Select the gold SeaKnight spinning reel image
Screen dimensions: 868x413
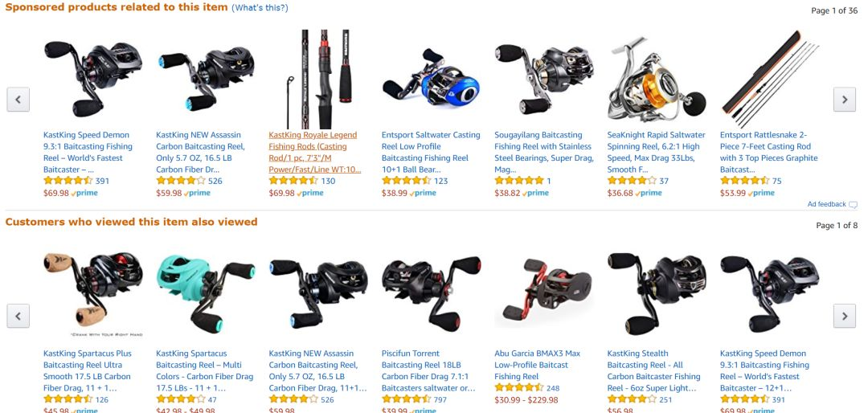pyautogui.click(x=657, y=80)
